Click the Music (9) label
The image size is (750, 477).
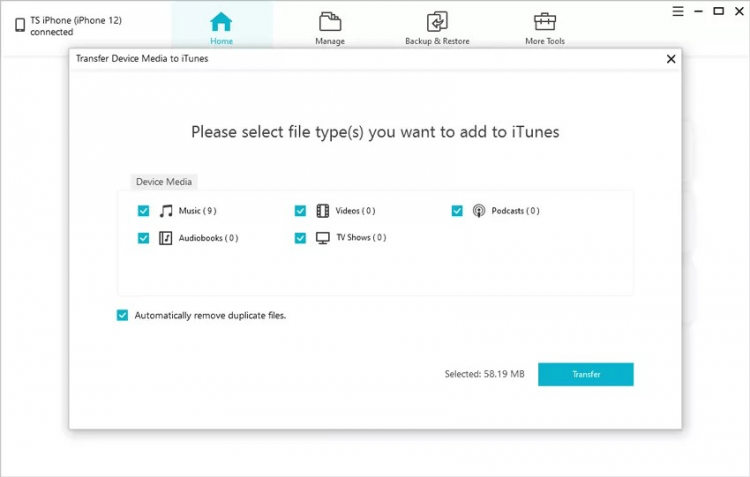coord(198,211)
